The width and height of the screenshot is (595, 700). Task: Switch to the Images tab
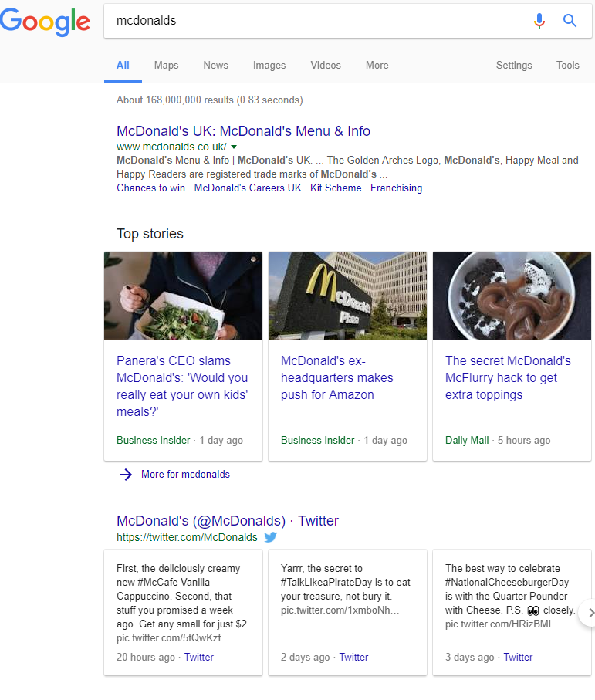(269, 65)
